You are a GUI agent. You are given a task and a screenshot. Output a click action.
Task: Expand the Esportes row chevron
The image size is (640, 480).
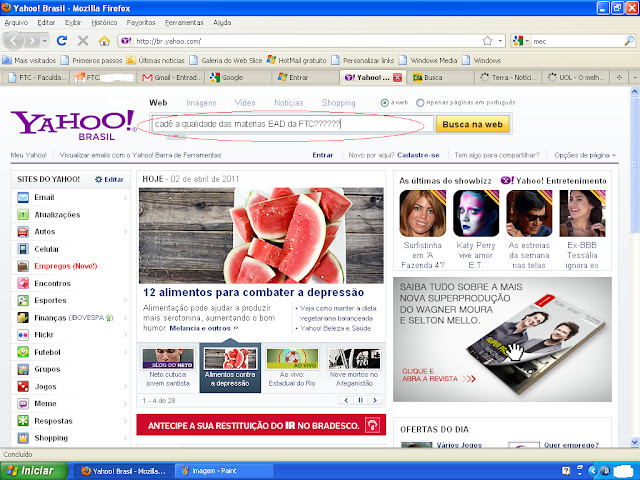point(125,300)
